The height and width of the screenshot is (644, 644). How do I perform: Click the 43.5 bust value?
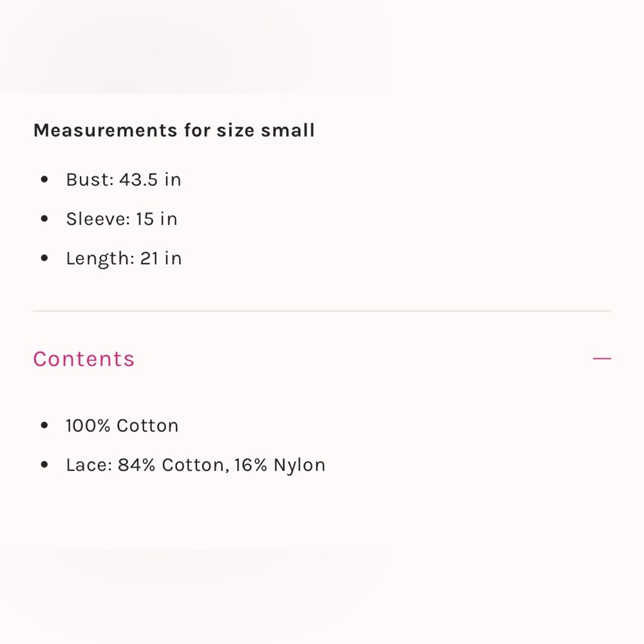tap(138, 180)
